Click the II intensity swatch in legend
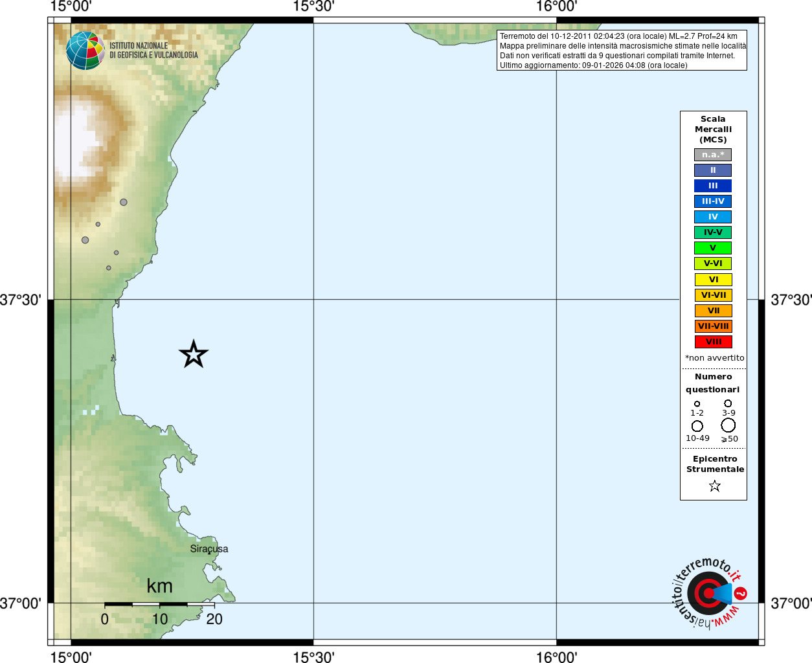This screenshot has width=812, height=663. pyautogui.click(x=713, y=170)
